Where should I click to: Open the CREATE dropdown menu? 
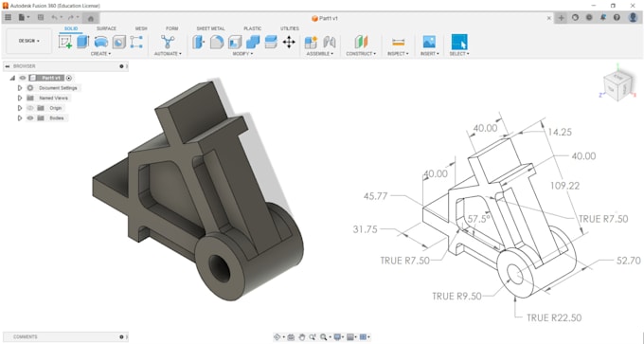[x=100, y=54]
